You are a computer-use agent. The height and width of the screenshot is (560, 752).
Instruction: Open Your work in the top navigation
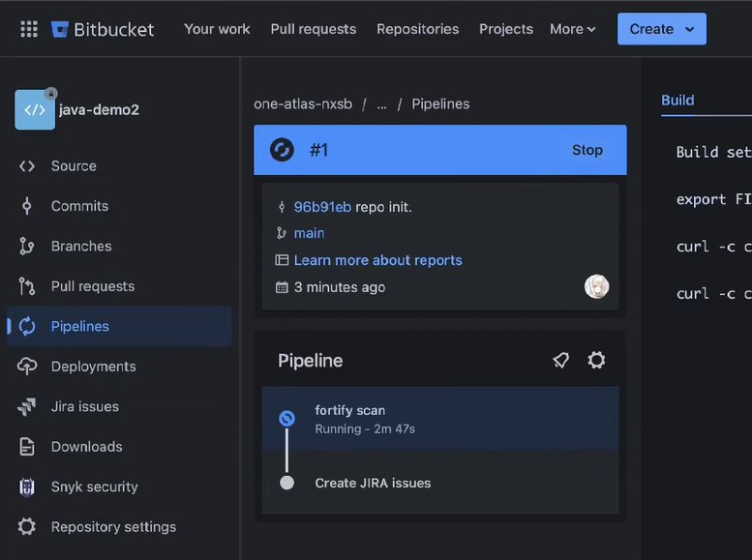tap(217, 29)
